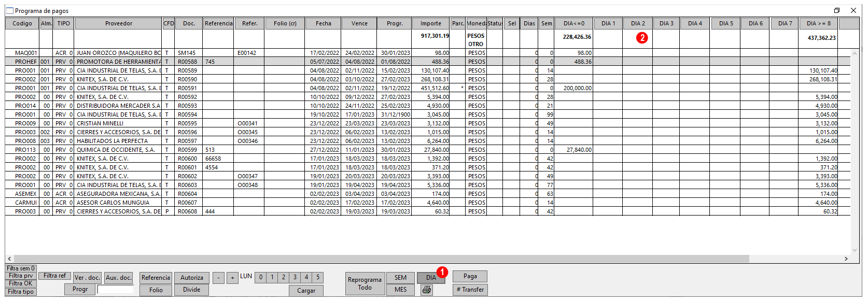Image resolution: width=868 pixels, height=301 pixels.
Task: Click the Paga button
Action: coord(470,276)
